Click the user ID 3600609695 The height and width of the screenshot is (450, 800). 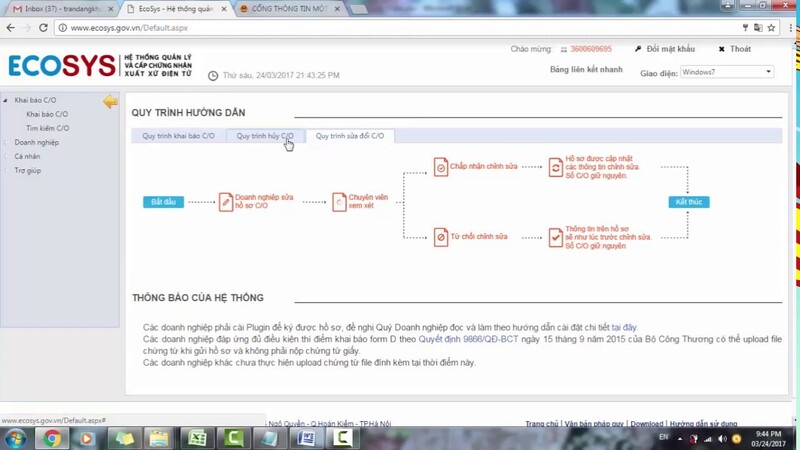click(591, 49)
